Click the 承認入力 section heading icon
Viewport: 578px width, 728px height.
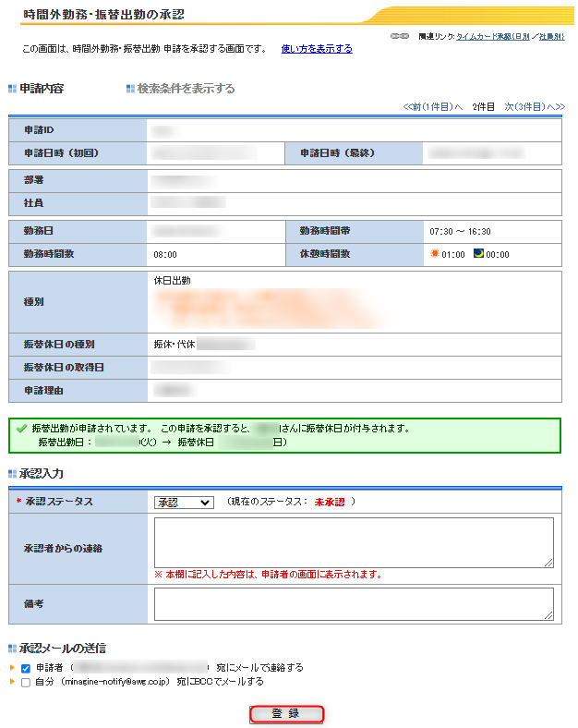(13, 474)
